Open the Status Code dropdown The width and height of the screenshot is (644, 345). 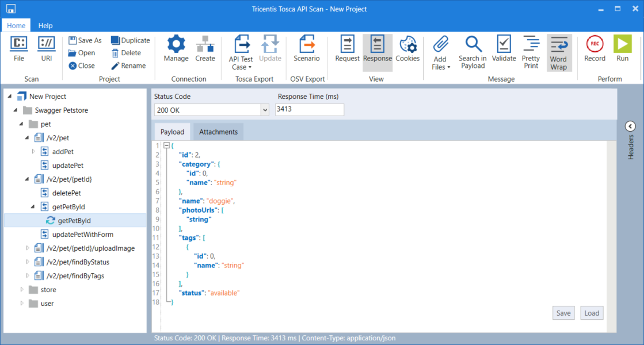265,110
